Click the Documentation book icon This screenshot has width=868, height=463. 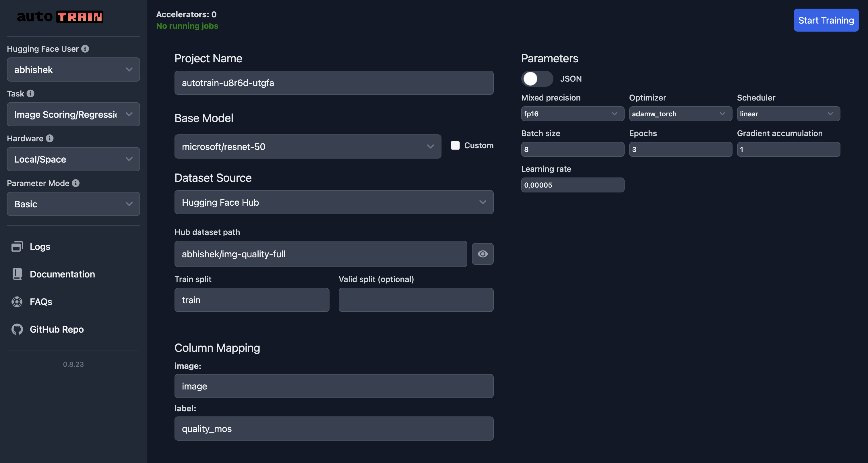tap(17, 274)
